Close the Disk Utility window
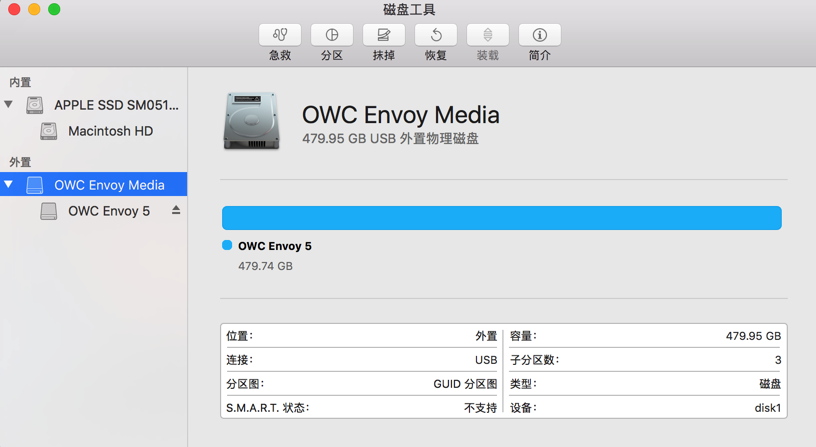Image resolution: width=816 pixels, height=447 pixels. (14, 9)
